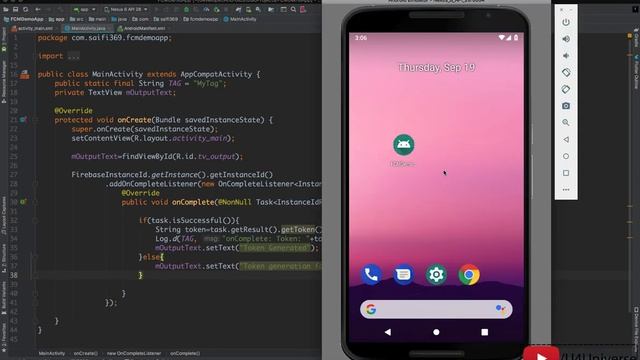Click the src breadcrumb folder
Screen dimensions: 640x360
pos(76,19)
